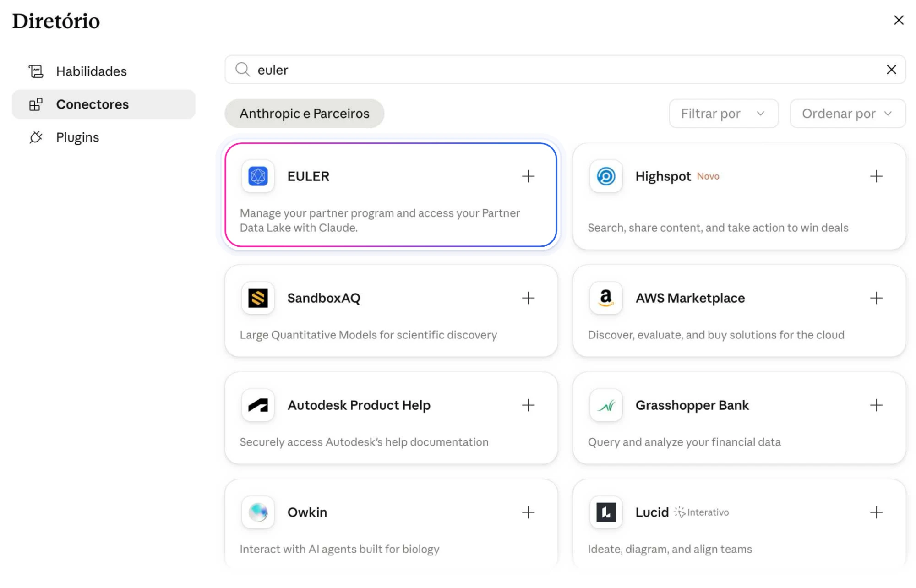Click the Lucid logo icon
916x588 pixels.
pos(606,512)
